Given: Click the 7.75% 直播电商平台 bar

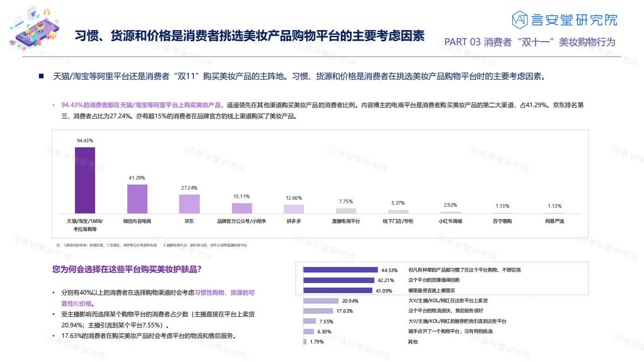Looking at the screenshot, I should 346,211.
